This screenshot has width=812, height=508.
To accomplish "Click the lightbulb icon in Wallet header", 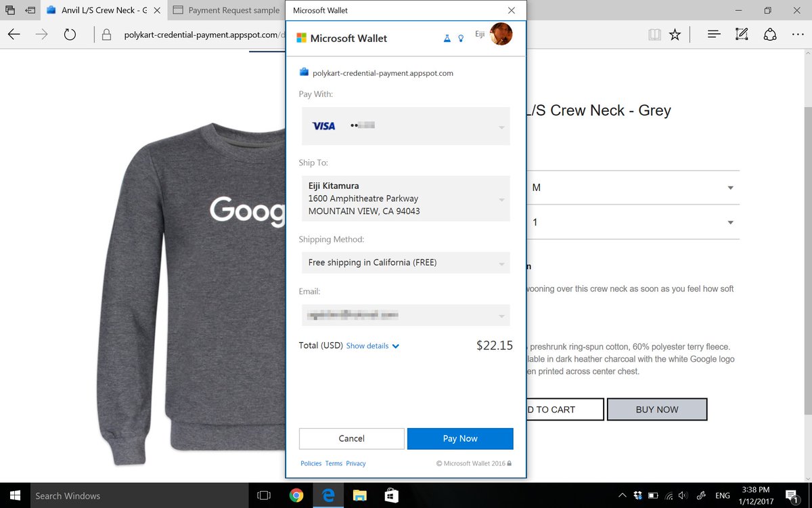I will click(x=461, y=39).
